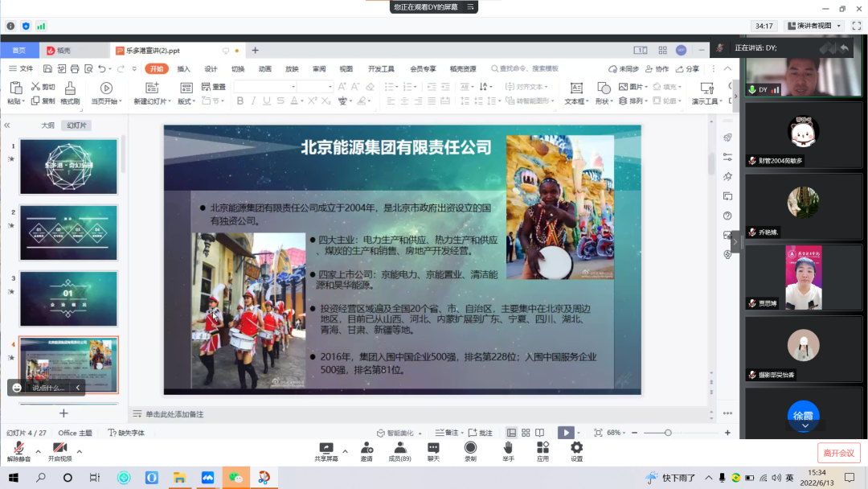Click the Share Screen icon
The height and width of the screenshot is (489, 868).
coord(325,450)
